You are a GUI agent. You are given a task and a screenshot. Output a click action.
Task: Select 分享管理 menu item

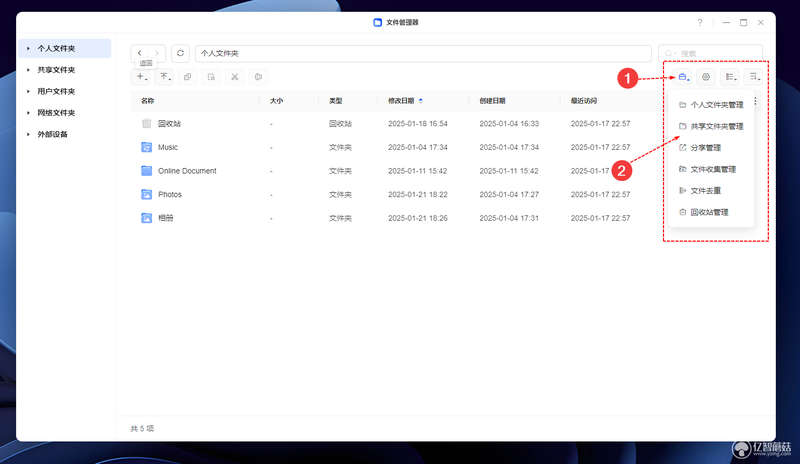coord(711,148)
